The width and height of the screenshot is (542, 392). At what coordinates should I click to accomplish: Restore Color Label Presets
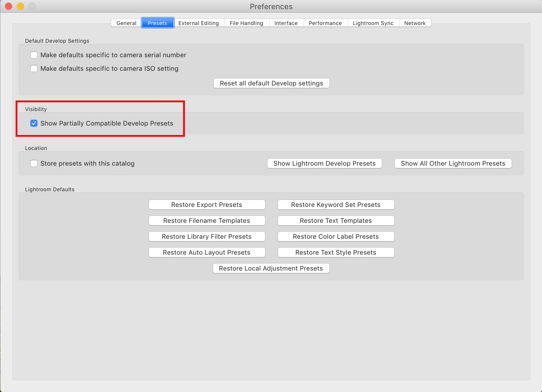pyautogui.click(x=336, y=236)
